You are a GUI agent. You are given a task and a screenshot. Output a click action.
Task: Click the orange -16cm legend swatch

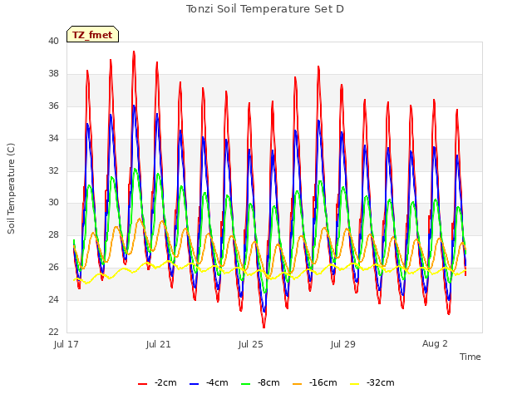tap(298, 384)
